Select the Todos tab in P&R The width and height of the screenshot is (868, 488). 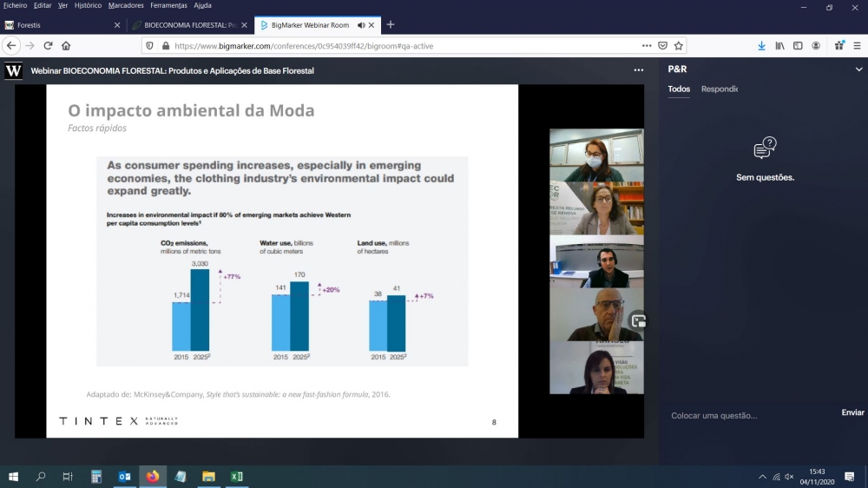coord(679,89)
